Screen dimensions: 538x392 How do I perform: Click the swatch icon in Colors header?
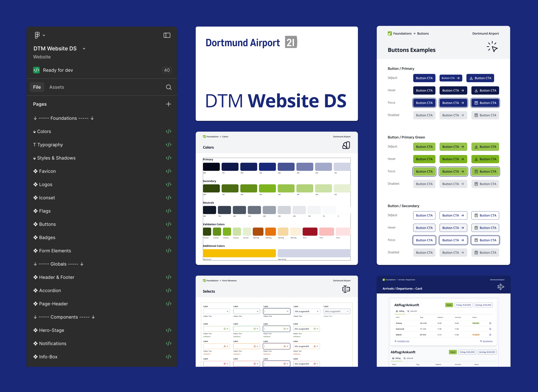click(x=346, y=145)
